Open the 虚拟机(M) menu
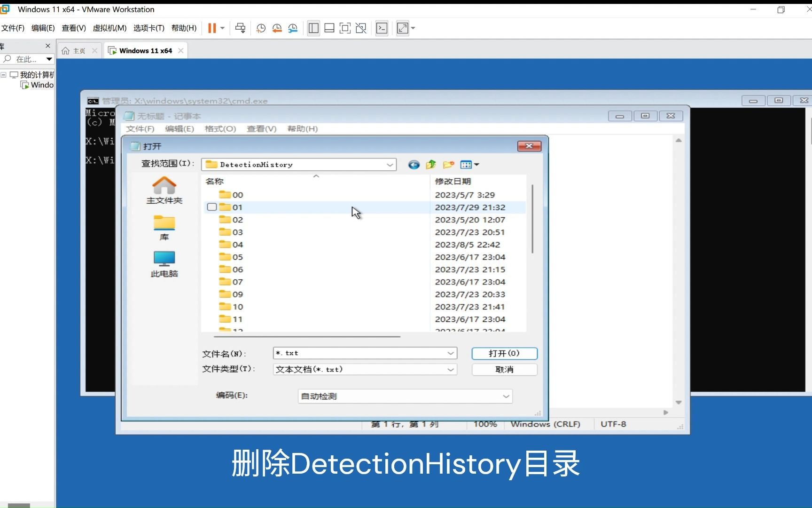Viewport: 812px width, 508px height. tap(109, 28)
